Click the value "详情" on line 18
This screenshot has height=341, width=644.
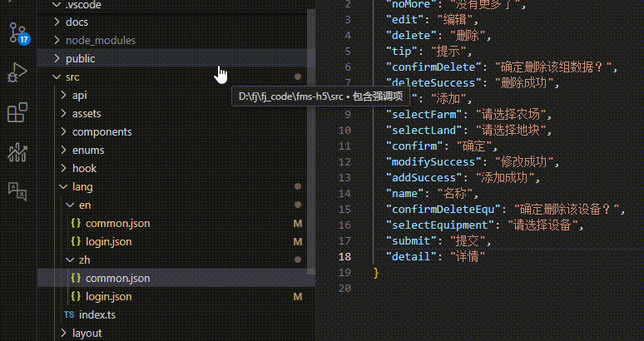pyautogui.click(x=468, y=256)
